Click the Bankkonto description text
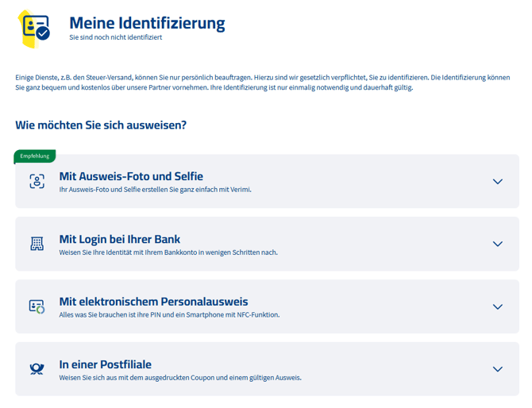This screenshot has height=408, width=532. (x=168, y=252)
